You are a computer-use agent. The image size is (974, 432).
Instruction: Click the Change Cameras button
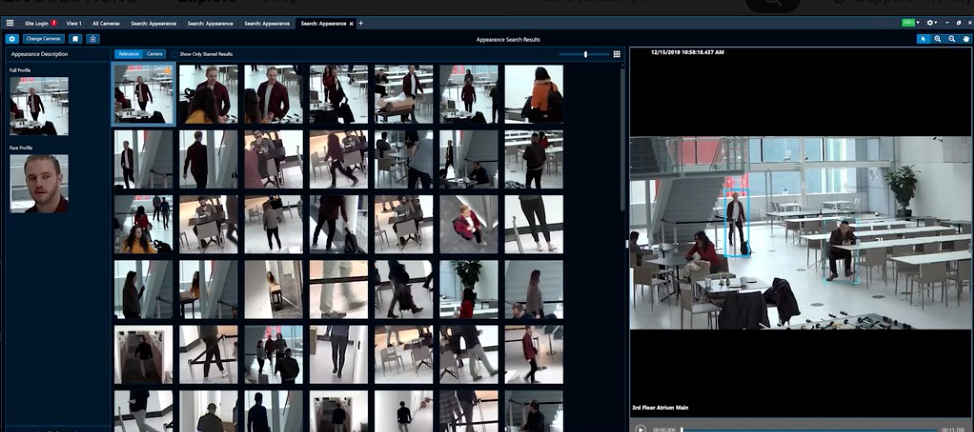point(44,39)
